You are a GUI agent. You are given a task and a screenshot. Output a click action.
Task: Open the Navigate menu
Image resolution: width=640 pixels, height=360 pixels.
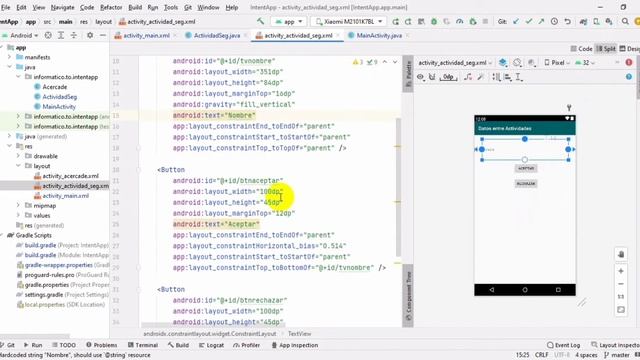[62, 7]
